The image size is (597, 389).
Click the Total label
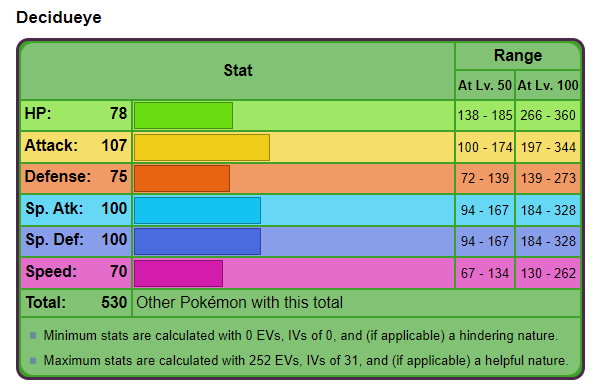coord(46,303)
